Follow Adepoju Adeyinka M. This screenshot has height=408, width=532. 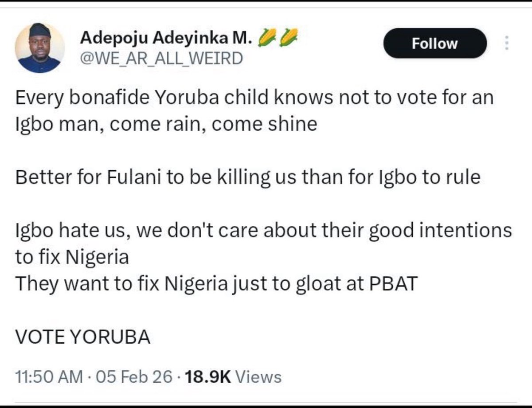pyautogui.click(x=435, y=43)
